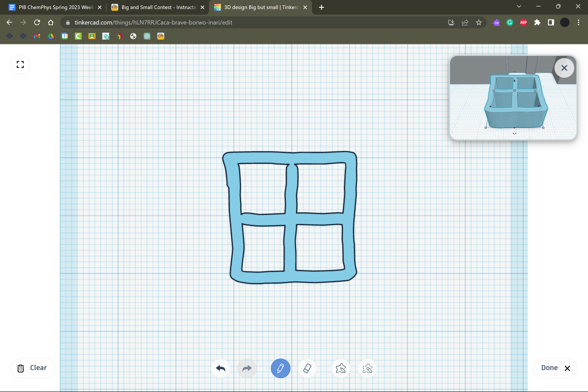Click Done to finish scribble
The height and width of the screenshot is (392, 588).
point(555,368)
